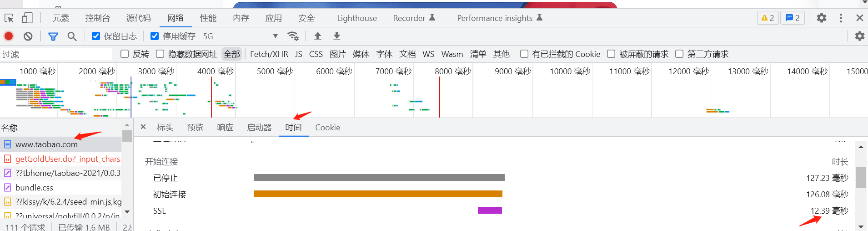Click the inspect element picker icon
The image size is (868, 231).
coord(9,18)
